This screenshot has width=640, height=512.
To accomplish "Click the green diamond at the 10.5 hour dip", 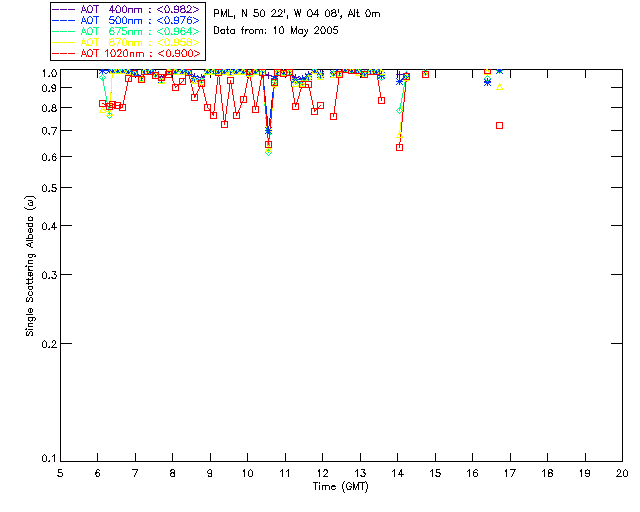I will click(x=268, y=152).
